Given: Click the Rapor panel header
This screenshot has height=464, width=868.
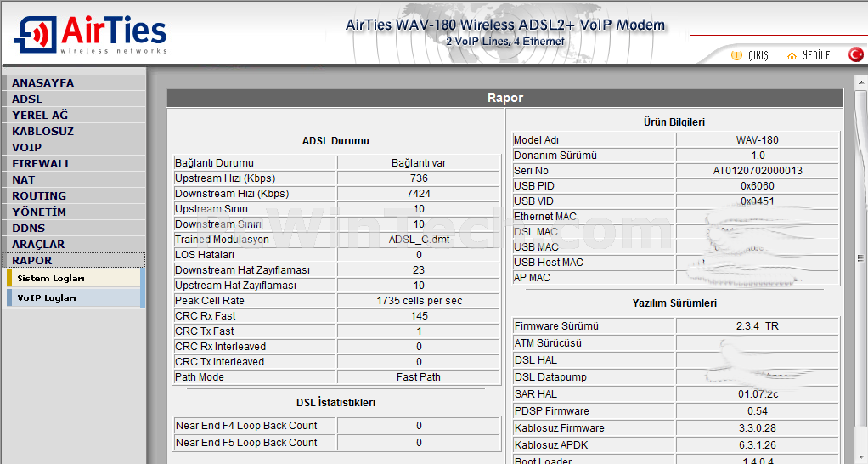Looking at the screenshot, I should tap(504, 98).
